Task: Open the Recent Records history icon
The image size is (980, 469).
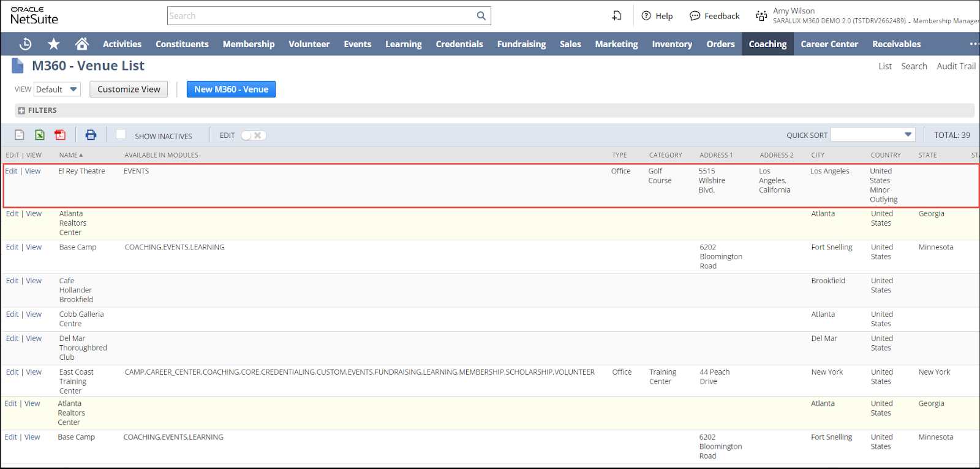Action: (25, 44)
